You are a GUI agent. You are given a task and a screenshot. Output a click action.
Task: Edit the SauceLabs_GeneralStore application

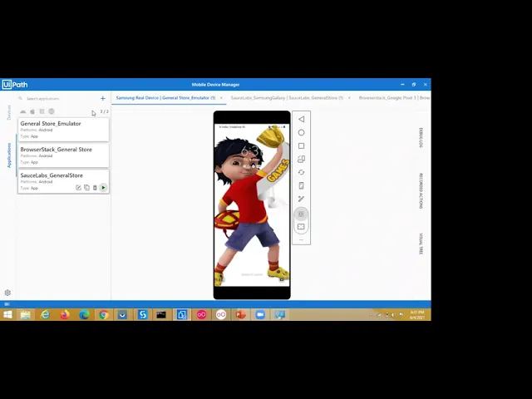78,188
